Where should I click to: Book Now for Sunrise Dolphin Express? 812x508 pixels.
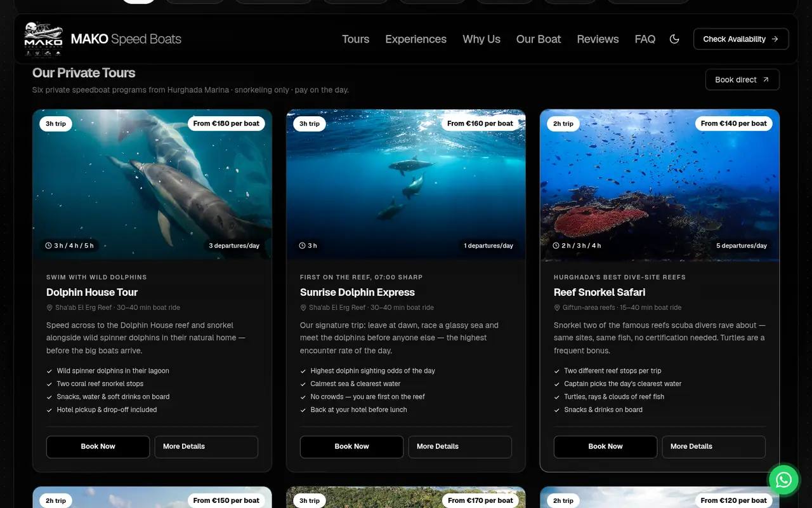click(351, 446)
